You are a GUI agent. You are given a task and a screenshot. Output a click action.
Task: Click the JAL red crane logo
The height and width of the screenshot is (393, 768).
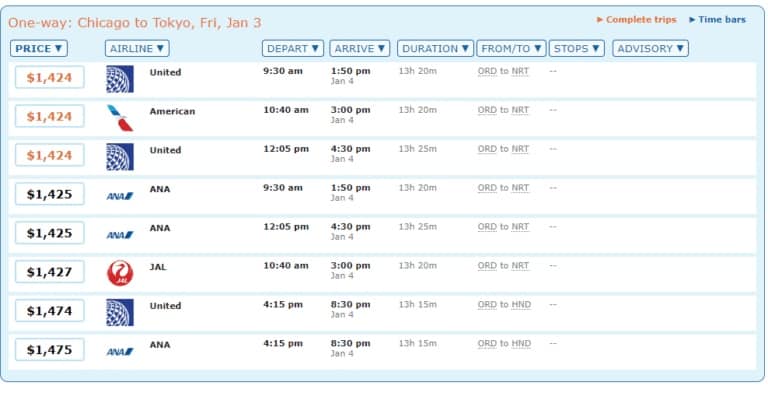[120, 273]
